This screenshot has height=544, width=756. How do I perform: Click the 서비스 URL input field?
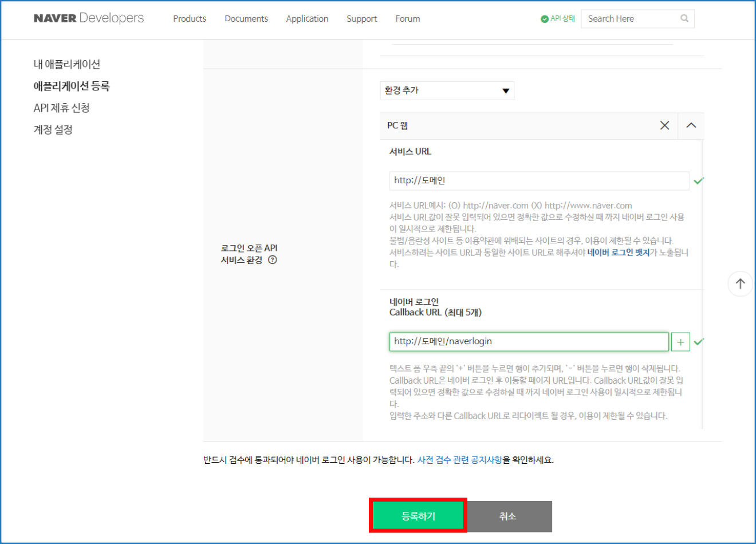(539, 180)
